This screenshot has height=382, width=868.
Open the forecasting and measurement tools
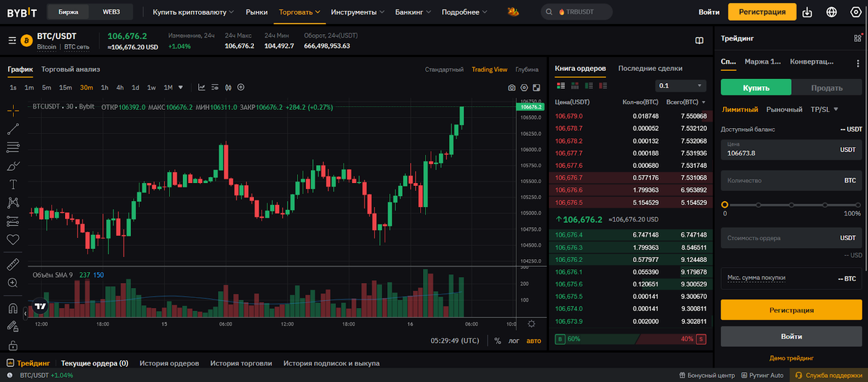pos(12,221)
